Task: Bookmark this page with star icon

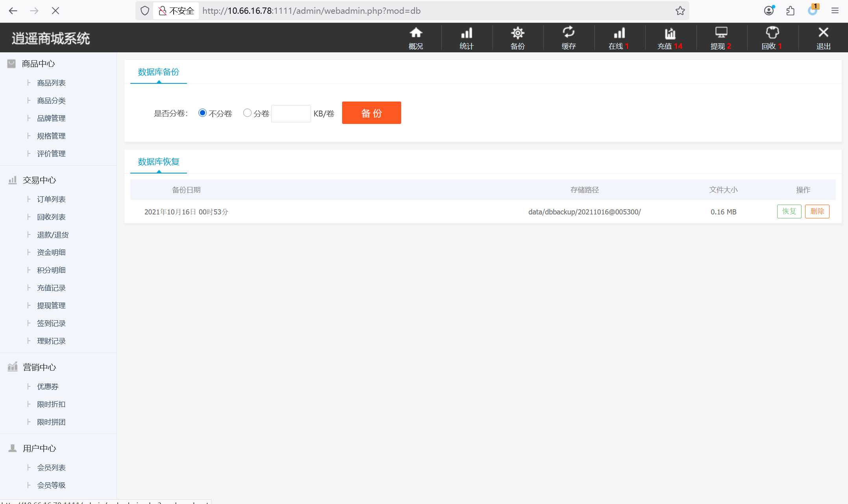Action: pyautogui.click(x=680, y=11)
